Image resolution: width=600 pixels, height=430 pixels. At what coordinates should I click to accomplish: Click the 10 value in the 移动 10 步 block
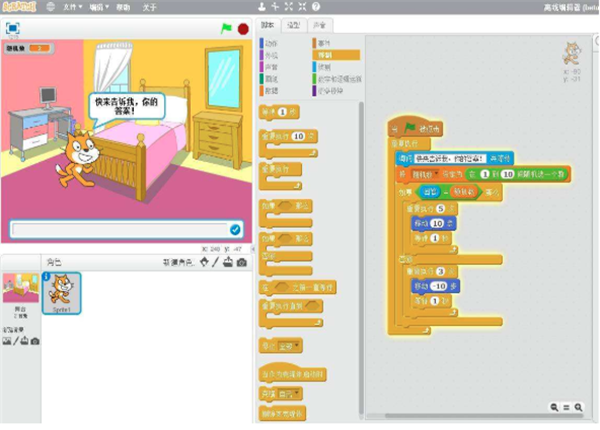(x=437, y=223)
